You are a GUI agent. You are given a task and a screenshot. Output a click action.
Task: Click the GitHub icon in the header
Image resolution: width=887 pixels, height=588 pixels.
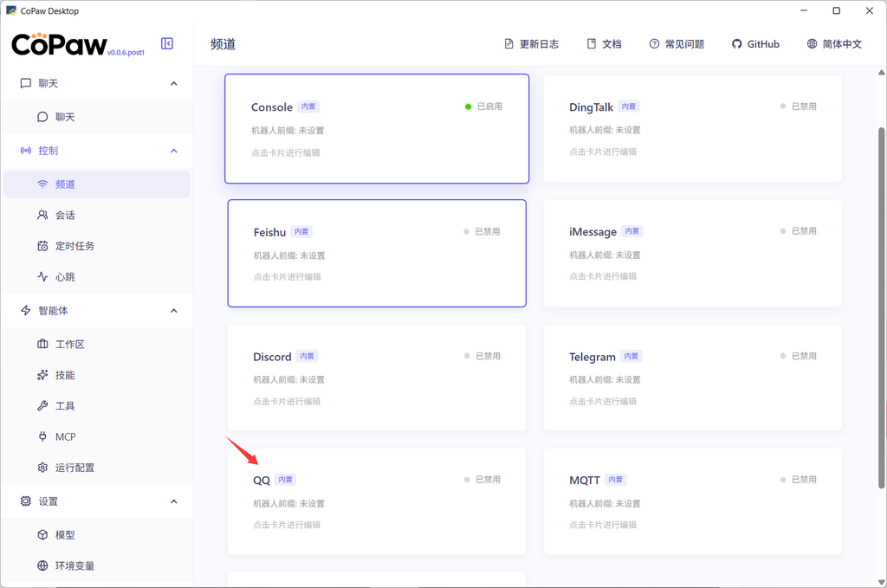pos(737,44)
